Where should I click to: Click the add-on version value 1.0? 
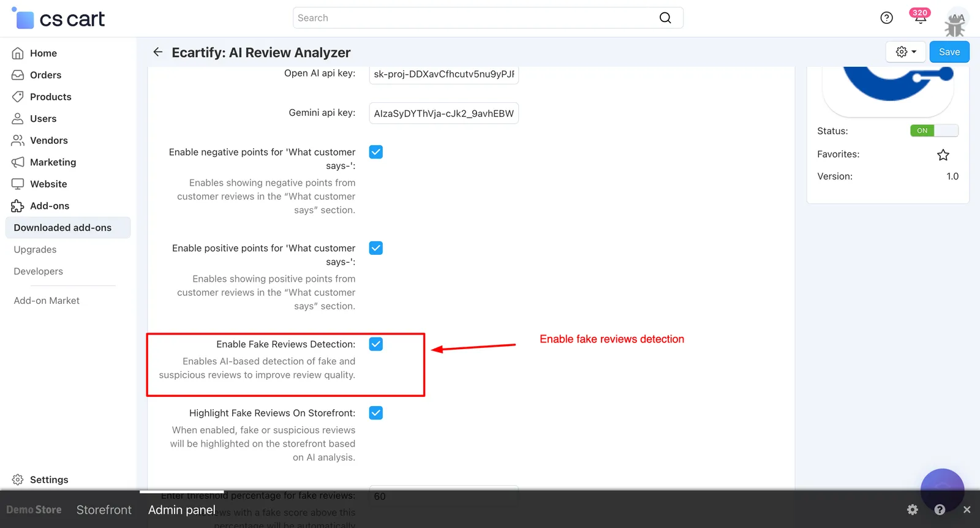click(x=952, y=176)
